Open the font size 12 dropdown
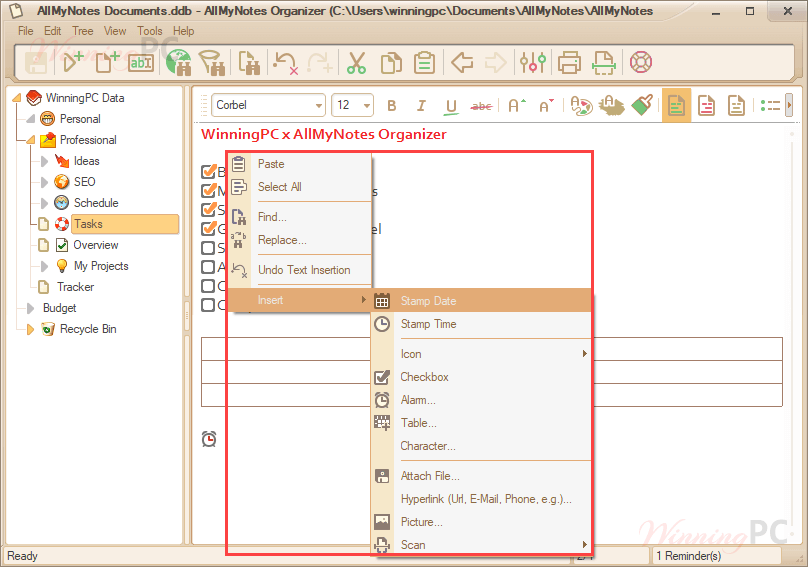The height and width of the screenshot is (567, 808). [366, 106]
